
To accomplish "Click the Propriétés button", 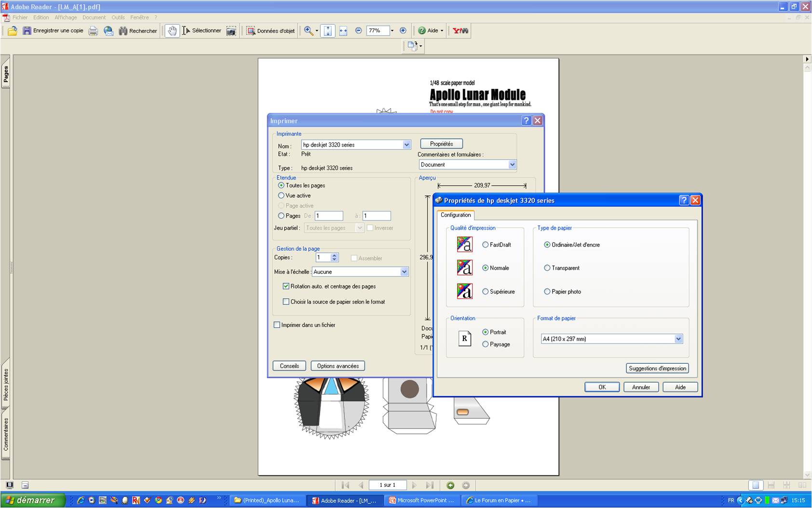I will point(442,144).
